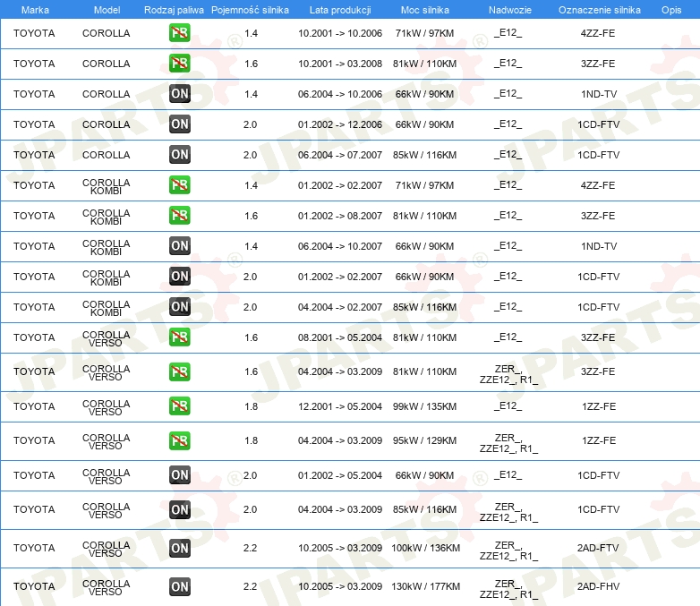This screenshot has width=700, height=606.
Task: Select the date range 01.2002 -> 05.2004
Action: 340,475
